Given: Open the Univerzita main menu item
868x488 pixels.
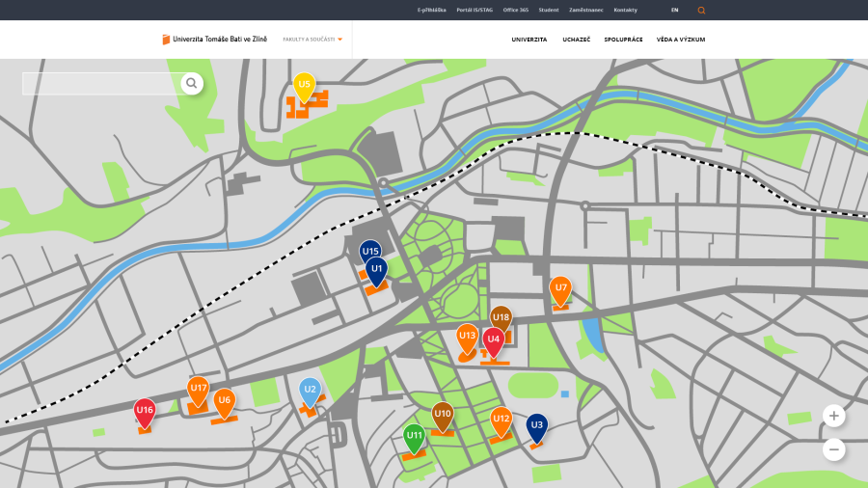Looking at the screenshot, I should (529, 40).
